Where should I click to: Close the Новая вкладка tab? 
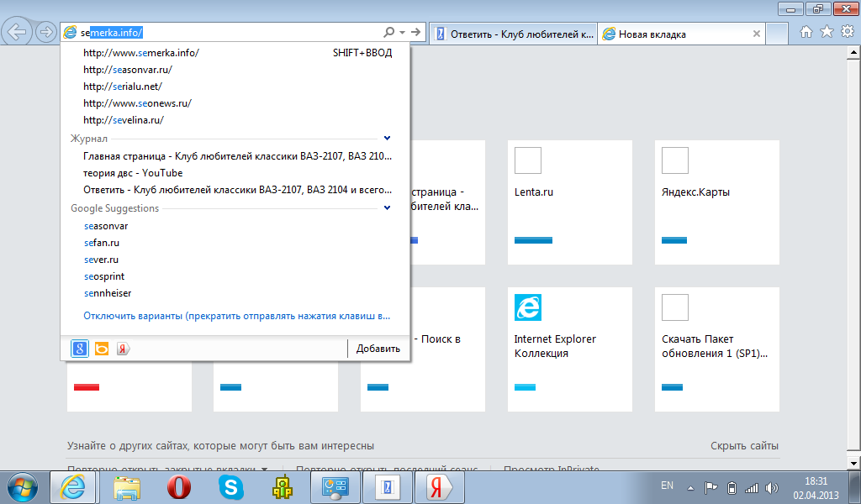(756, 34)
